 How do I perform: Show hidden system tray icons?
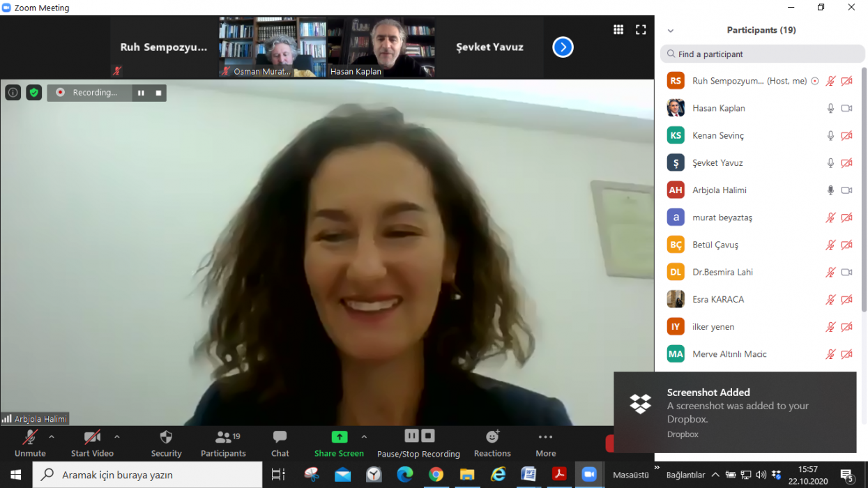(x=715, y=475)
